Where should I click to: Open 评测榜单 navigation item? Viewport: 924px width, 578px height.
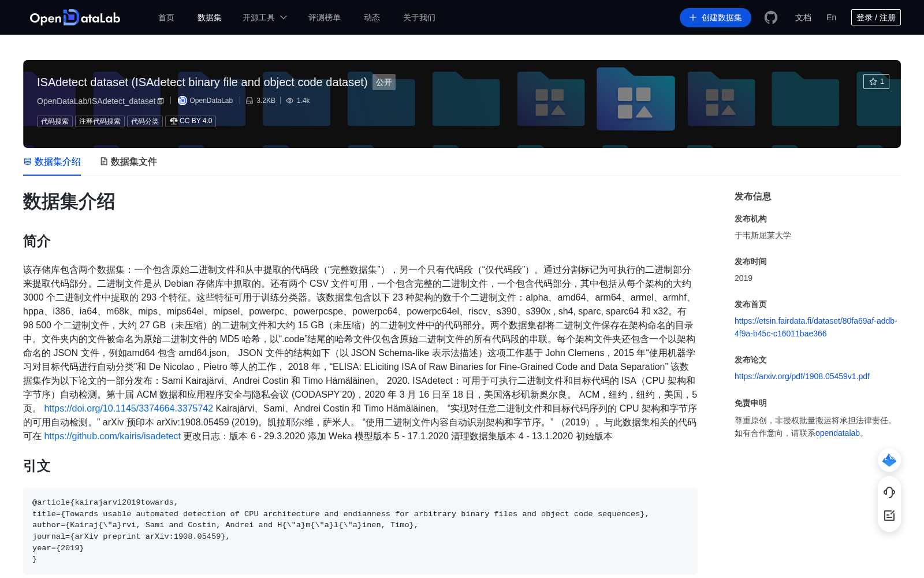click(x=325, y=17)
